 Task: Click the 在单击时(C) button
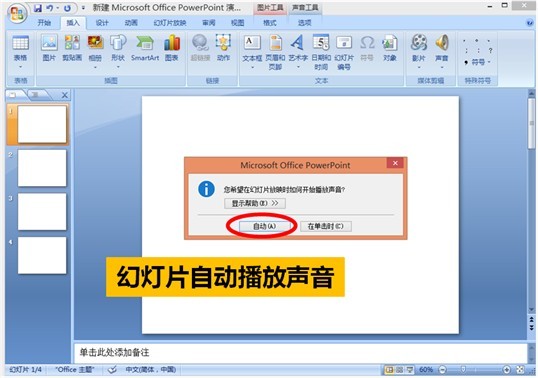[x=326, y=226]
